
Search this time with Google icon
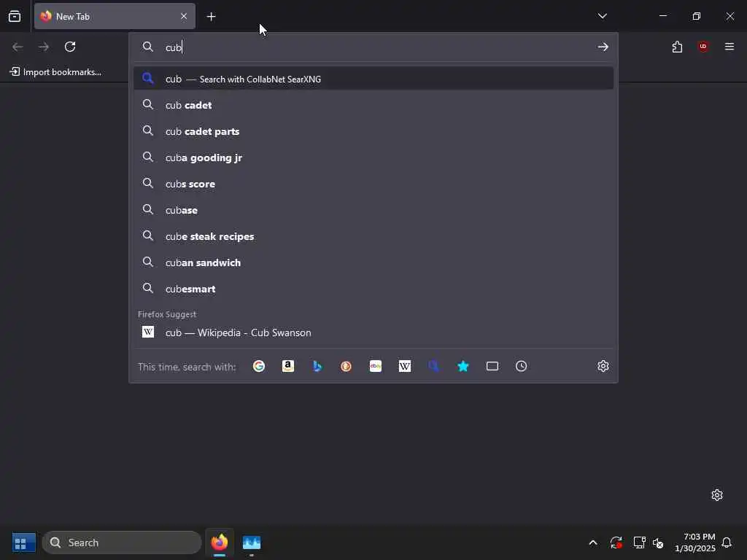click(x=259, y=366)
